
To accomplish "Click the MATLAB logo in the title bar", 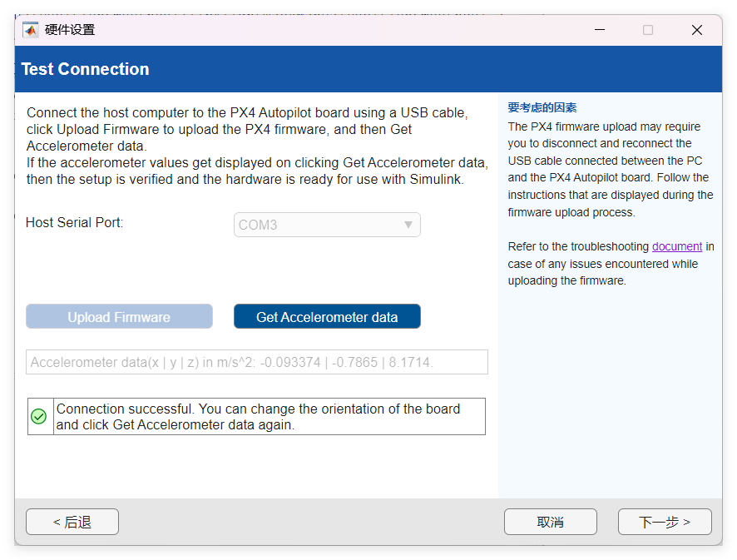I will [x=31, y=30].
